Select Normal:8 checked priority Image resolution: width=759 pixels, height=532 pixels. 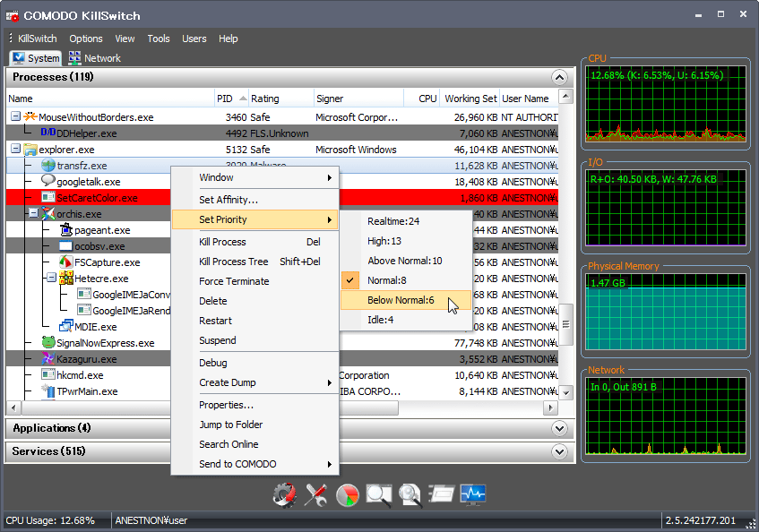[406, 280]
